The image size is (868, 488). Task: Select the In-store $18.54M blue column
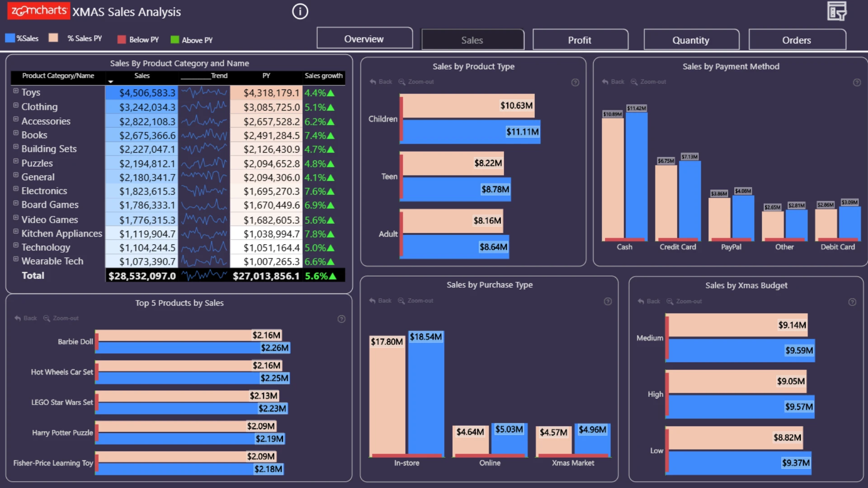[426, 394]
